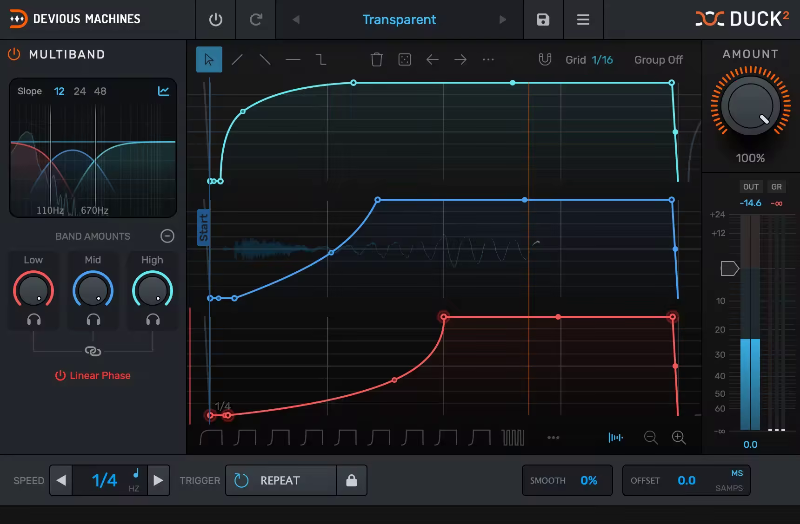Click the randomize dice icon

point(405,59)
